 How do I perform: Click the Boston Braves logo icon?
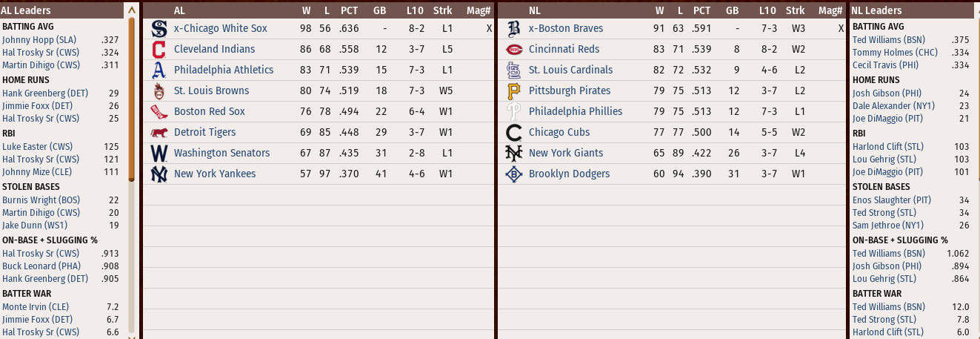point(513,29)
